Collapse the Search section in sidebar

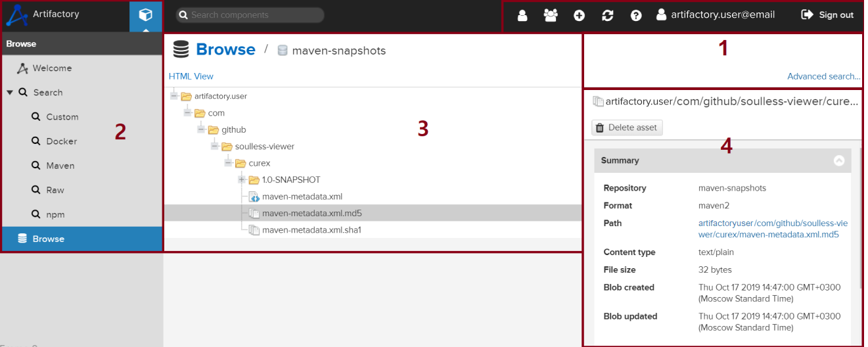pyautogui.click(x=10, y=93)
